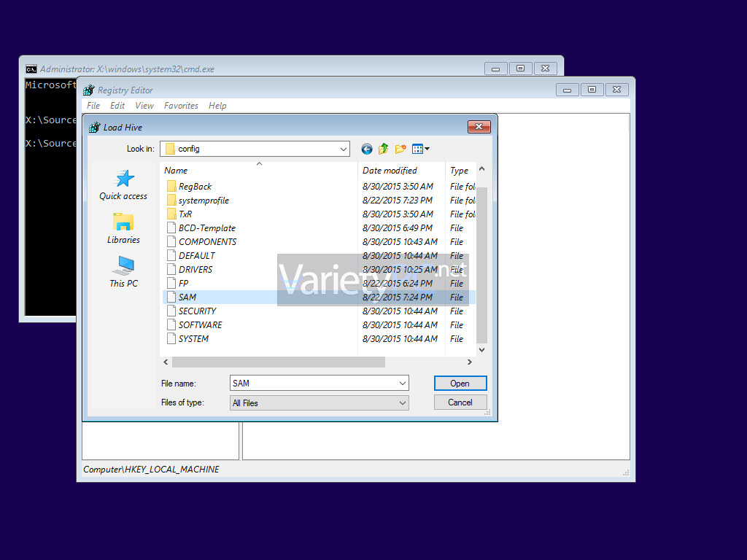Image resolution: width=747 pixels, height=560 pixels.
Task: Minimize the cmd.exe window
Action: (x=495, y=69)
